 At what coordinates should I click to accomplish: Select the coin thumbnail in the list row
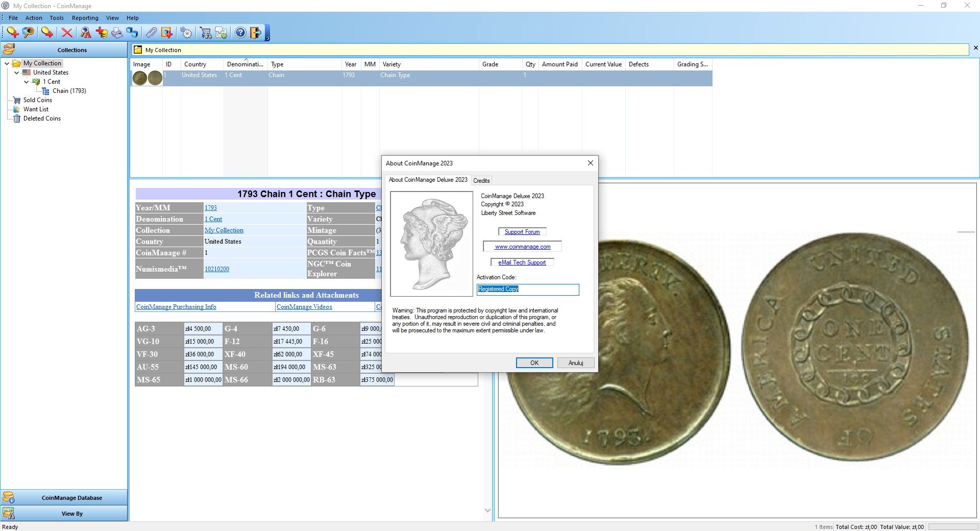coord(148,78)
